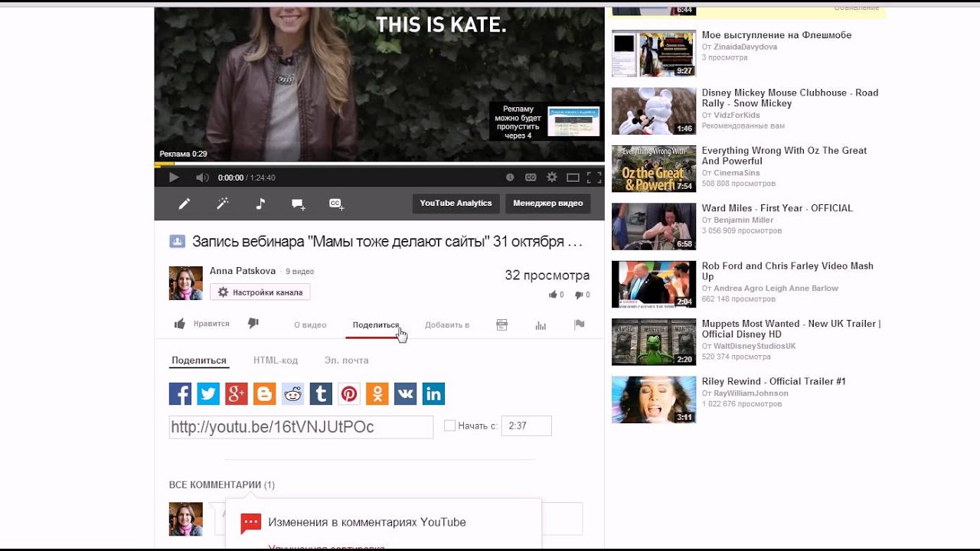
Task: Share to Blogger icon
Action: [265, 394]
